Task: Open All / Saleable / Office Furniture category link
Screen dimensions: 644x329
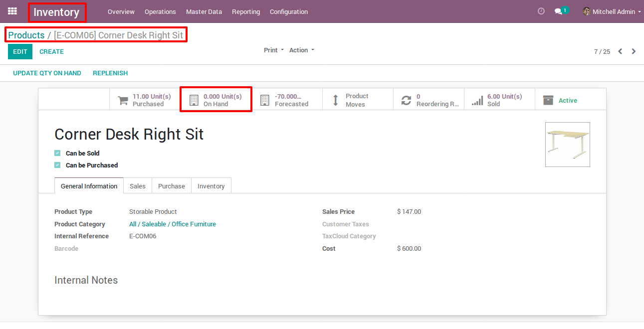Action: [173, 224]
